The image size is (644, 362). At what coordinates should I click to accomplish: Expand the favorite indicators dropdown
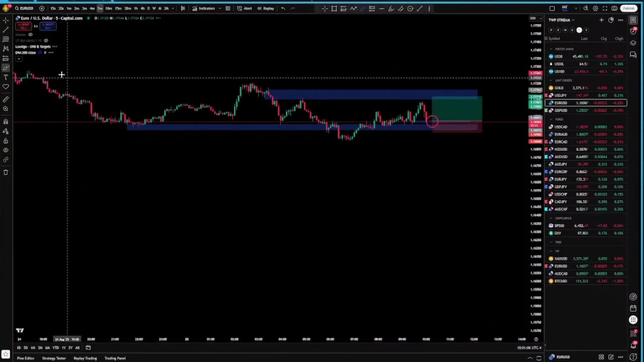click(219, 8)
